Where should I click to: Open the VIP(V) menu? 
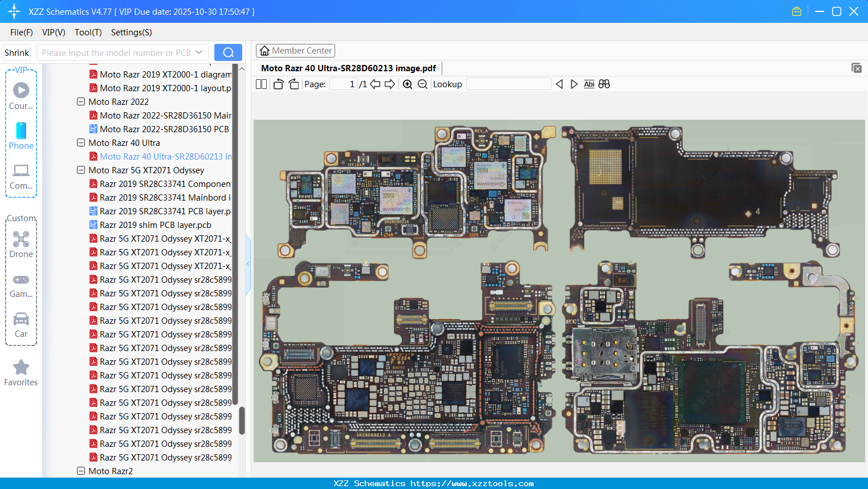[x=54, y=32]
